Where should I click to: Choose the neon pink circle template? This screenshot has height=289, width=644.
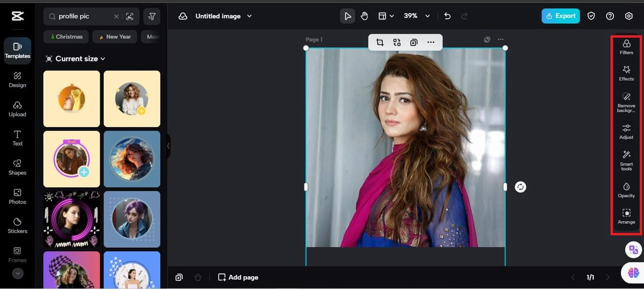click(71, 219)
